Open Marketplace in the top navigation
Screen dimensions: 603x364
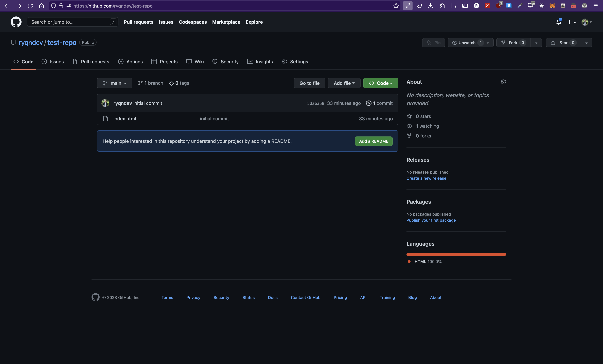[226, 22]
